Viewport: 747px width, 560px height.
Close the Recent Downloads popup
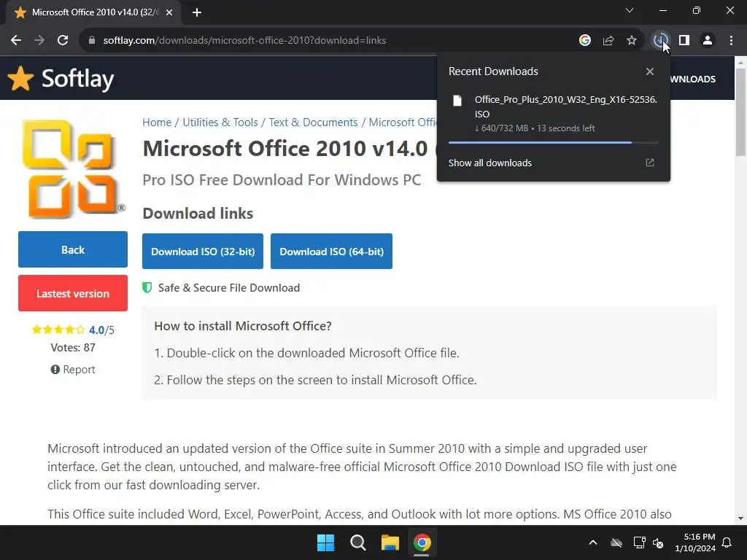pyautogui.click(x=650, y=71)
